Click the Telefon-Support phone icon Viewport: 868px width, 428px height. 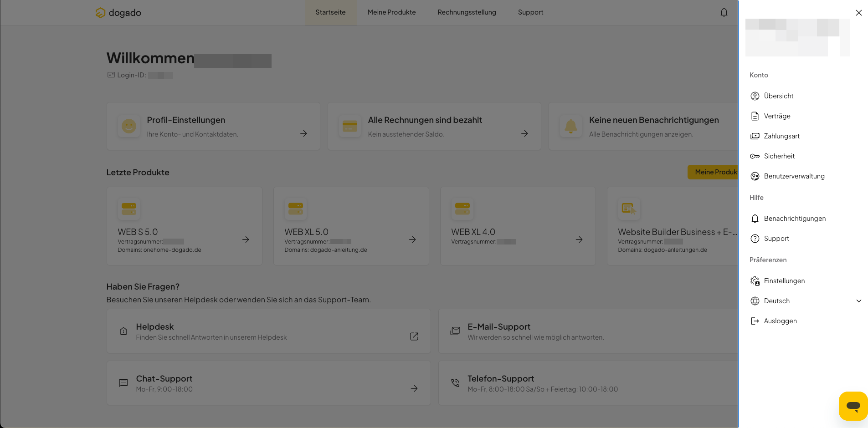[455, 383]
